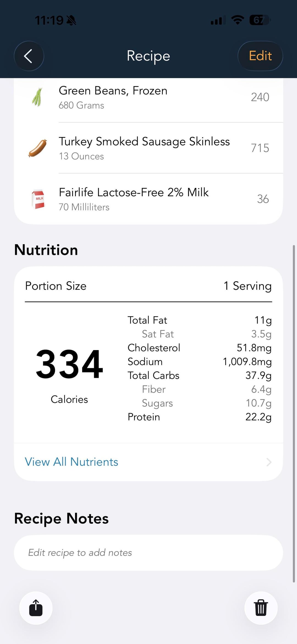Expand the View All Nutrients chevron

tap(269, 462)
